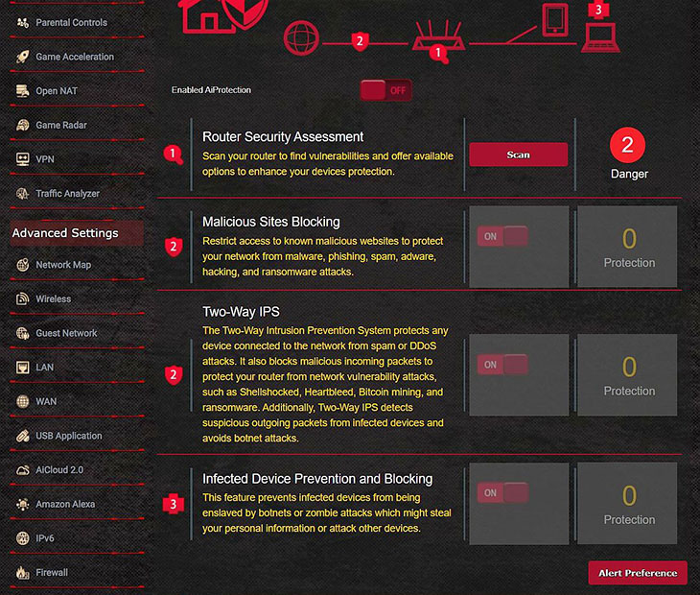Viewport: 700px width, 595px height.
Task: Click the shield icon beside Malicious Sites Blocking
Action: point(174,247)
